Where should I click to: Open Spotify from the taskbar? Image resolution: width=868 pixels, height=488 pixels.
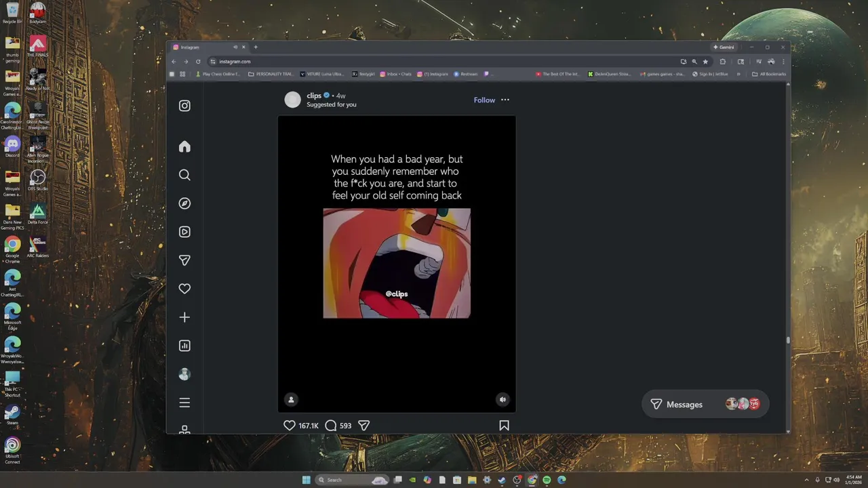tap(547, 480)
